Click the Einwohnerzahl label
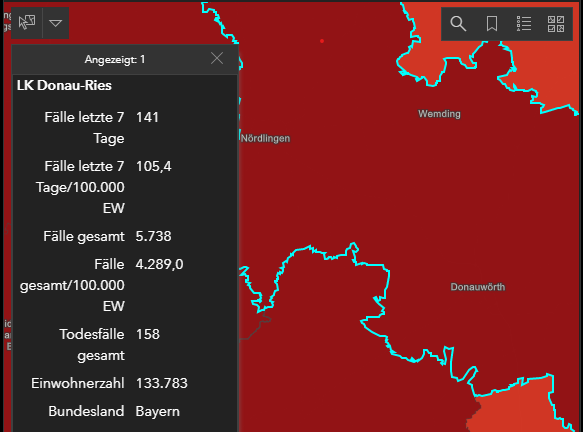Image resolution: width=583 pixels, height=432 pixels. pos(78,383)
